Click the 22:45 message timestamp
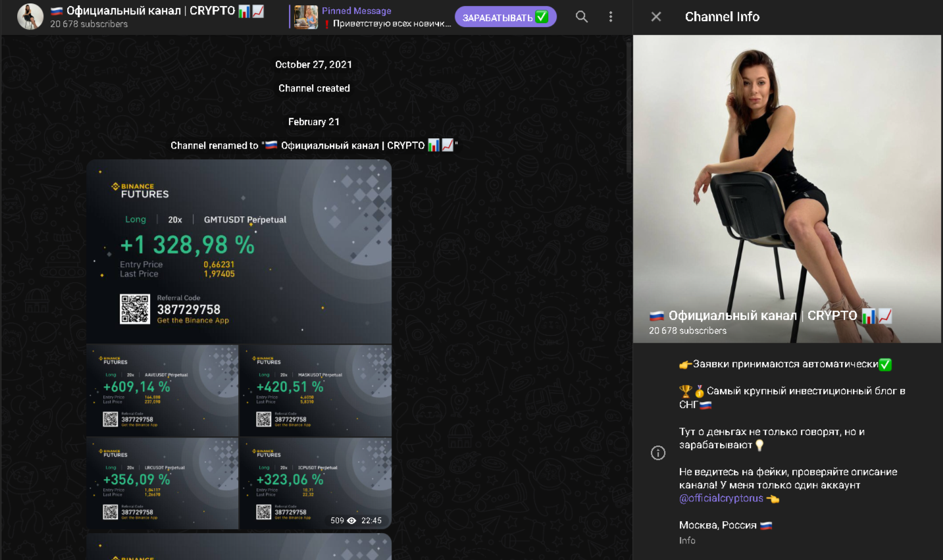Viewport: 943px width, 560px height. tap(371, 521)
